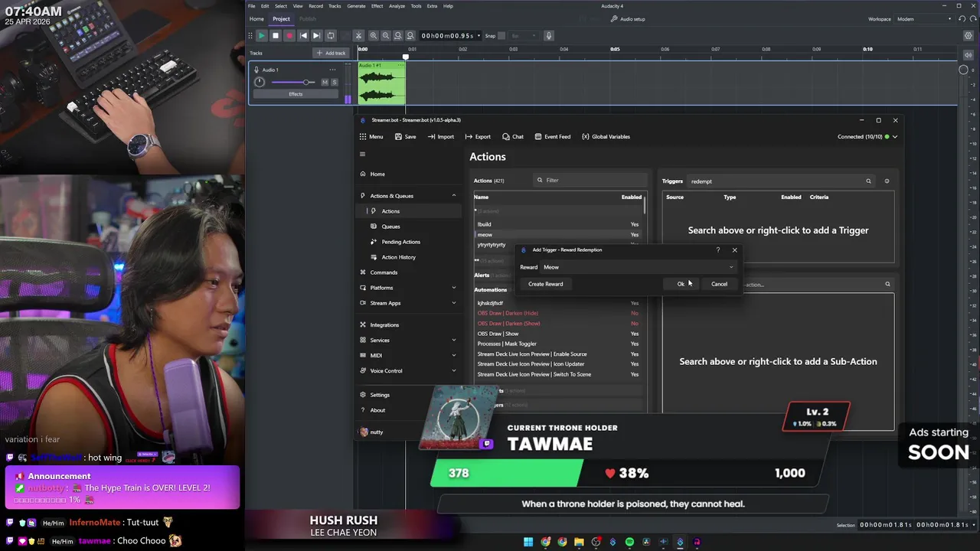Viewport: 980px width, 551px height.
Task: Expand the Stream Apps section
Action: [408, 303]
